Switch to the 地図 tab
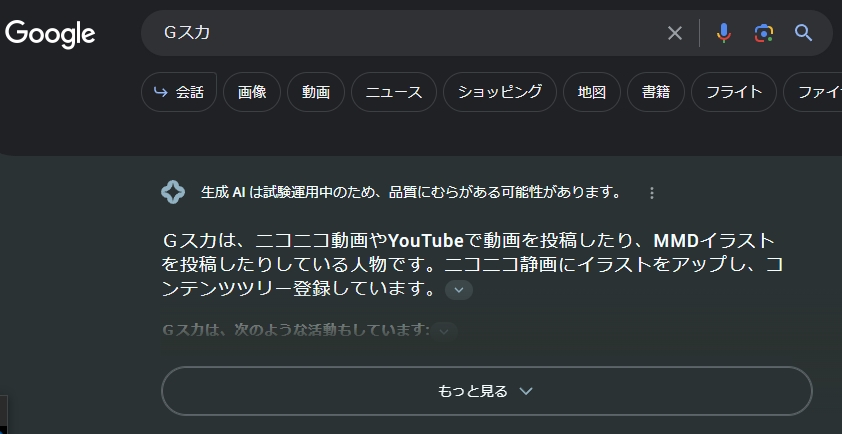The height and width of the screenshot is (434, 842). point(592,92)
